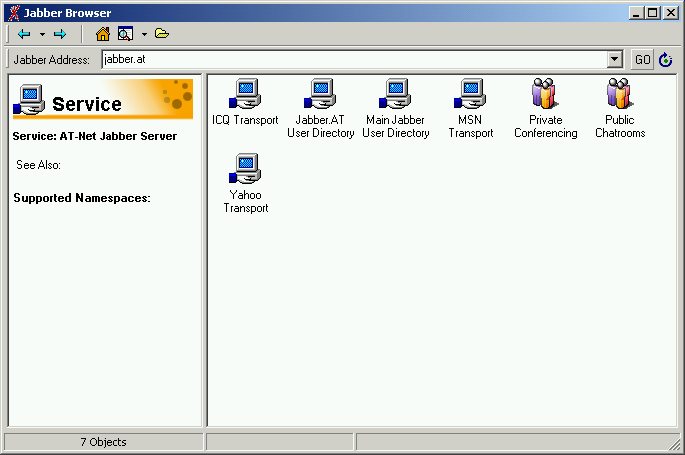Image resolution: width=685 pixels, height=455 pixels.
Task: Minimize the Jabber Browser window
Action: pos(636,13)
